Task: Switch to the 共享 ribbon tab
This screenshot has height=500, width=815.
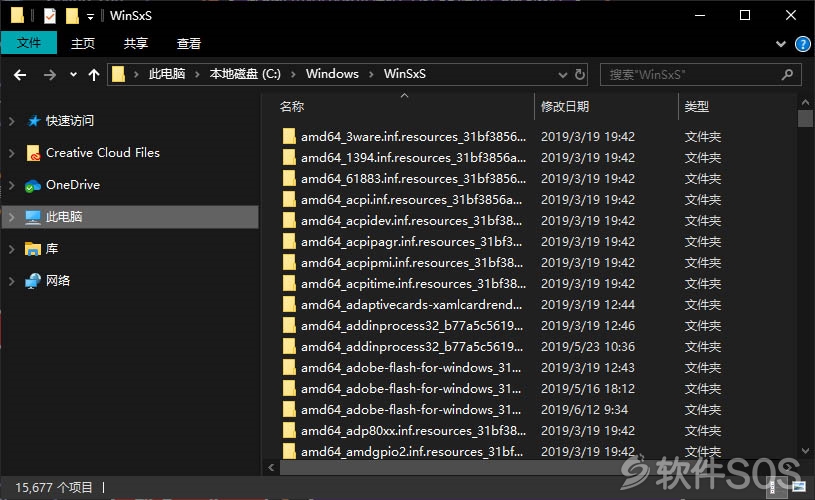Action: coord(136,44)
